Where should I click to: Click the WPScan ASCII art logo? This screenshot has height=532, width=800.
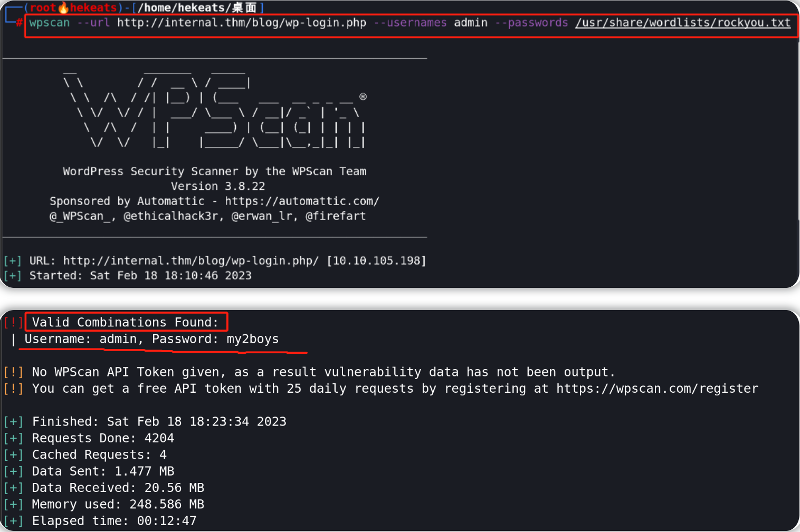[x=215, y=110]
